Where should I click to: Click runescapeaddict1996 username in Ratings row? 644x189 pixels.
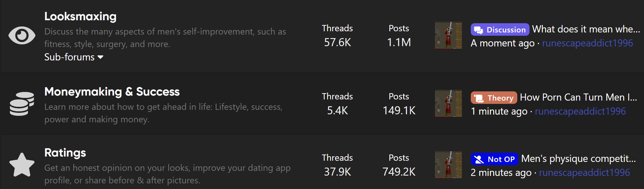tap(584, 173)
